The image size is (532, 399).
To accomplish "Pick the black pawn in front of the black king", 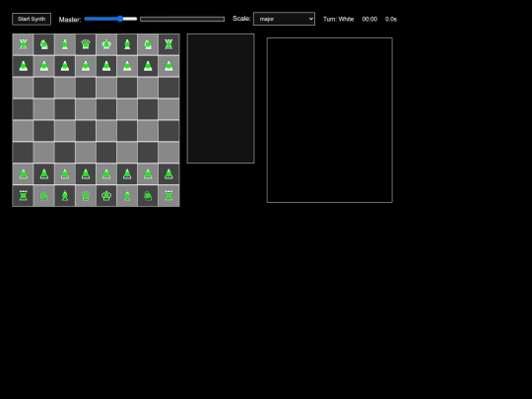I will [x=106, y=66].
